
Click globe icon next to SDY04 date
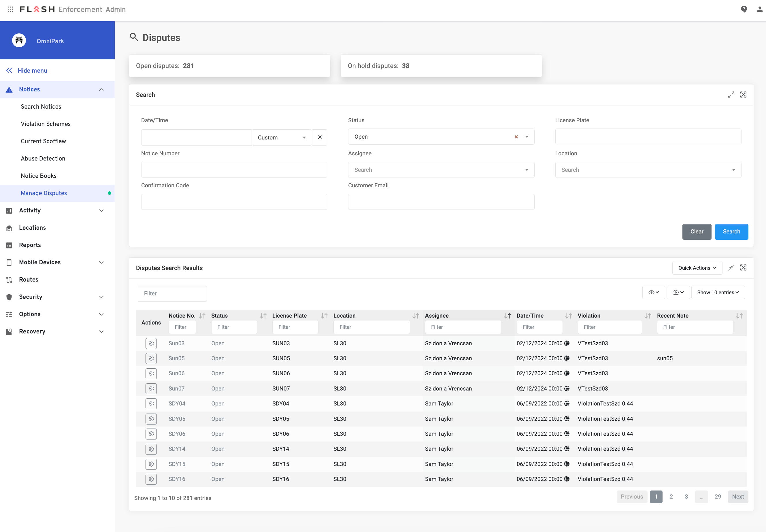click(567, 403)
